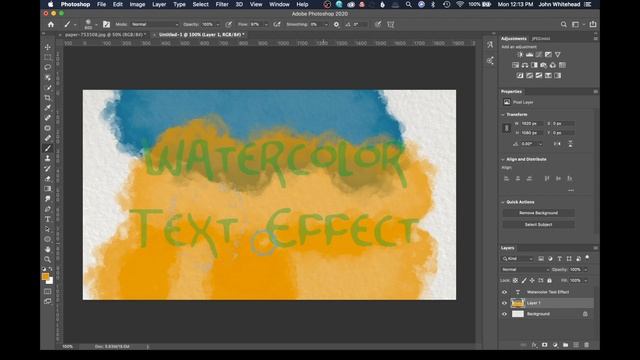
Task: Select the Adjustments panel tab
Action: point(513,38)
